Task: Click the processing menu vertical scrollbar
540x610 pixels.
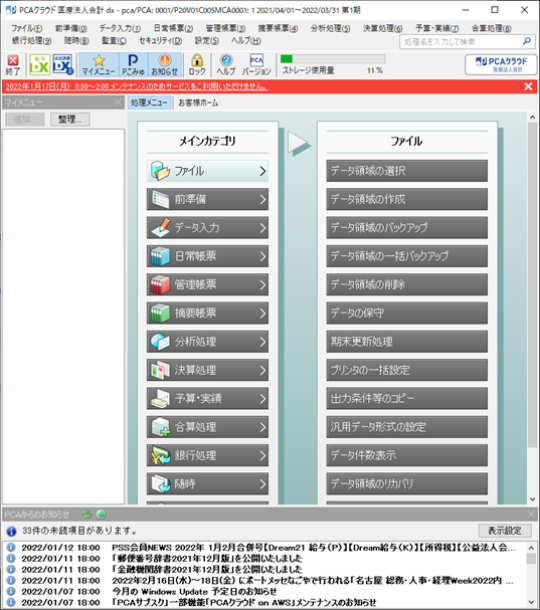Action: click(532, 285)
